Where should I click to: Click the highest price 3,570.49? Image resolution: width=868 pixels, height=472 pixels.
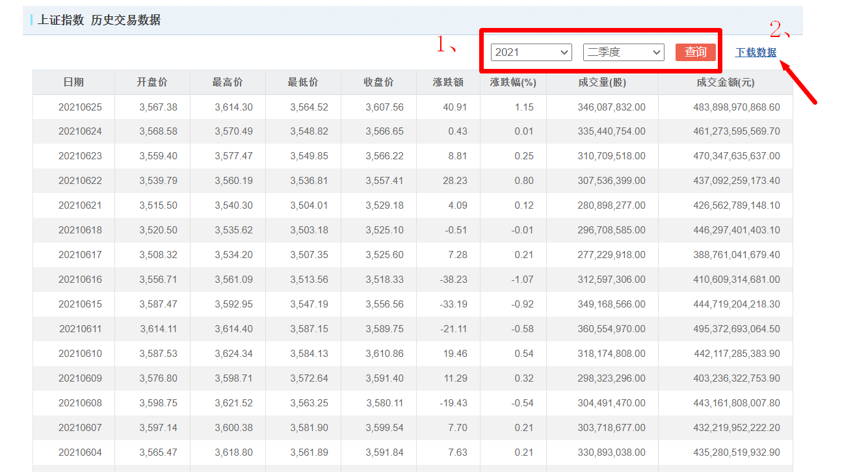point(233,132)
